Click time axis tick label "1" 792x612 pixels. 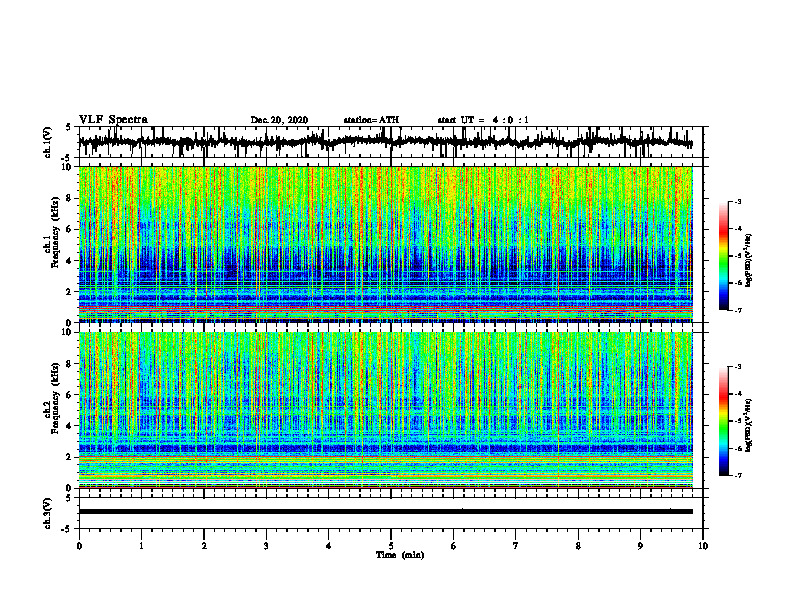(141, 546)
